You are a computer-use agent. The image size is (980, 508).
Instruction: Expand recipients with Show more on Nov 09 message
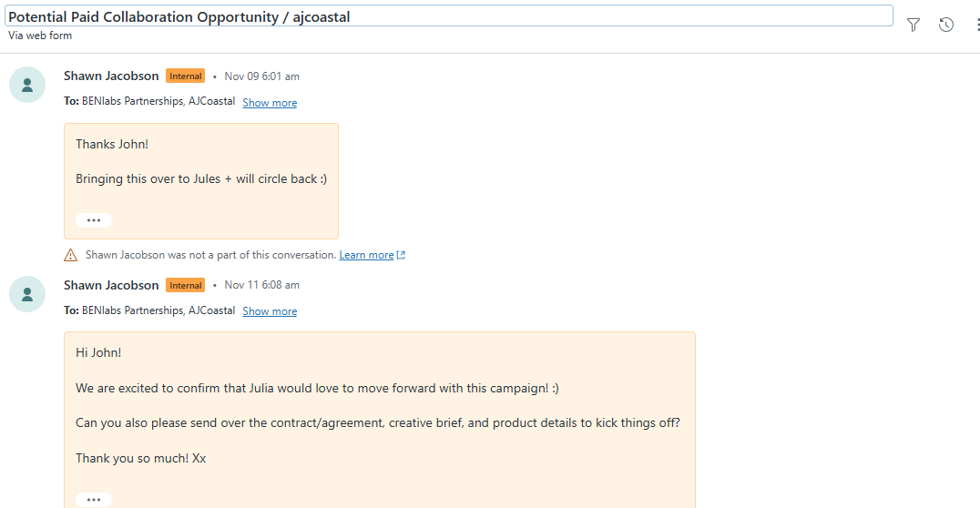(270, 103)
